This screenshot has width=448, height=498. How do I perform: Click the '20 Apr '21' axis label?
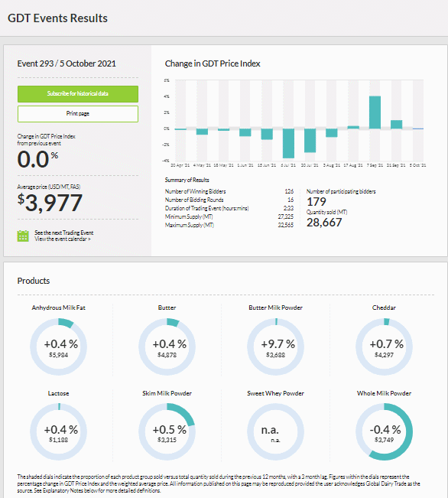(180, 165)
